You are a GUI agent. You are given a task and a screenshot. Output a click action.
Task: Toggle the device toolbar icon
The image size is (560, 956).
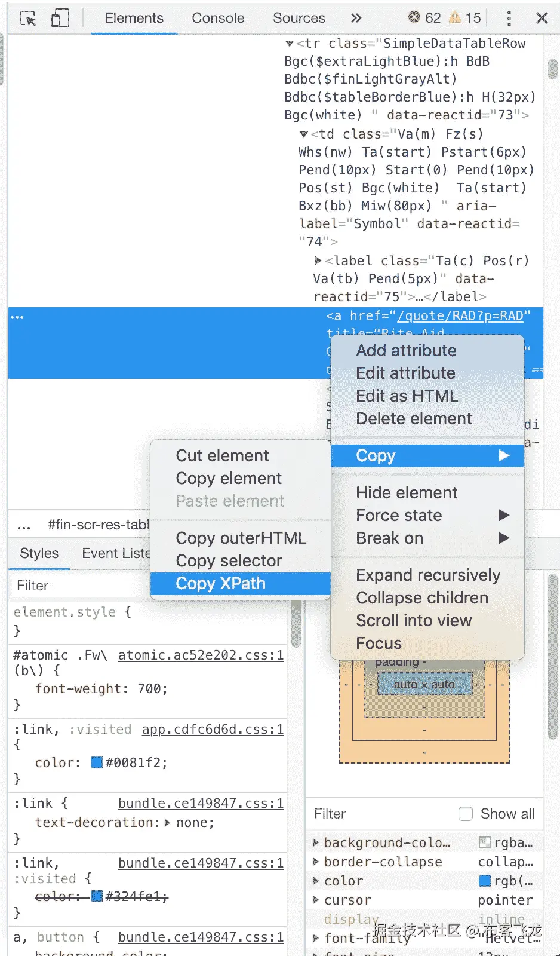[x=60, y=19]
